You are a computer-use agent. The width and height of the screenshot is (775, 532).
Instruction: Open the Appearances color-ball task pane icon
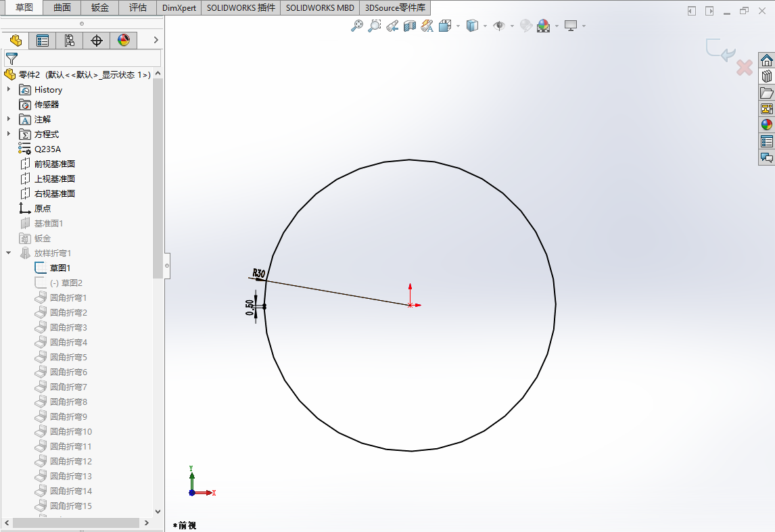(x=767, y=125)
